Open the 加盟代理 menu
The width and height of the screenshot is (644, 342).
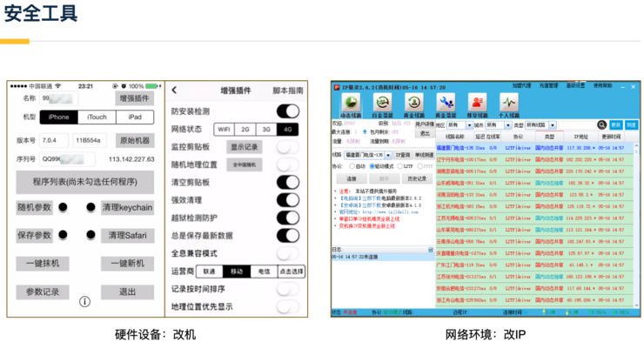tap(521, 86)
